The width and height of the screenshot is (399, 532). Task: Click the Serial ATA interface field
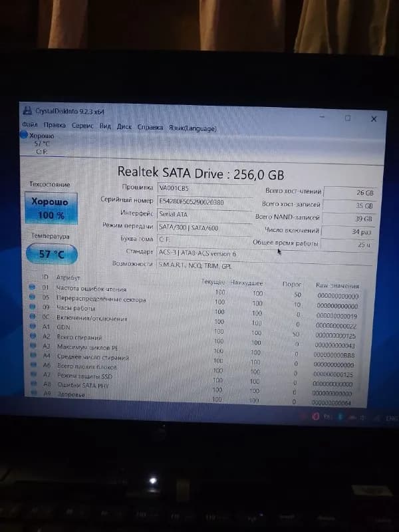point(204,214)
